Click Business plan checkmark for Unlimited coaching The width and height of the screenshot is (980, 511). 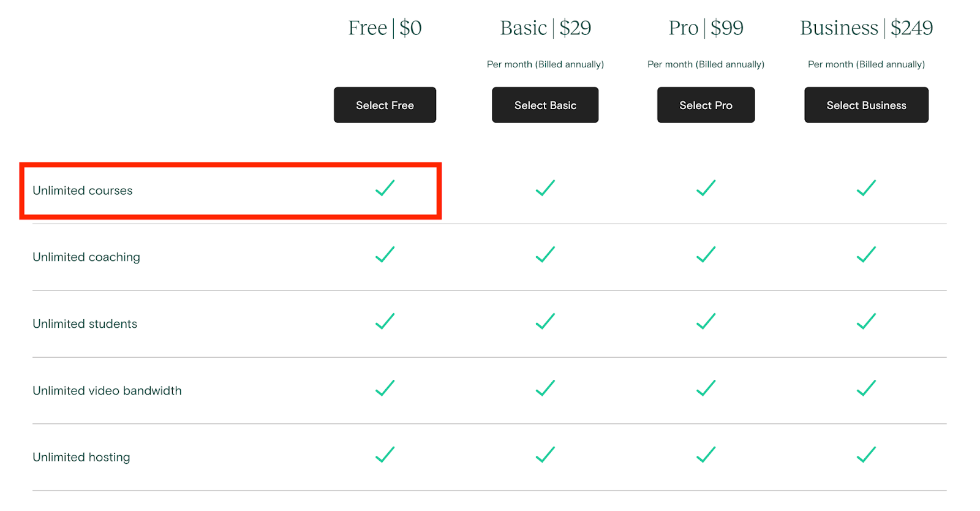[x=866, y=254]
